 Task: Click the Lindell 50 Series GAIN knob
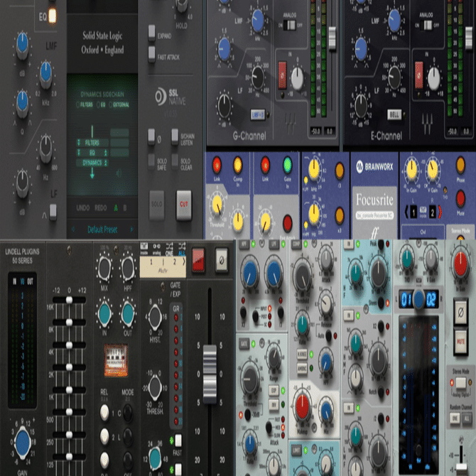tap(23, 443)
